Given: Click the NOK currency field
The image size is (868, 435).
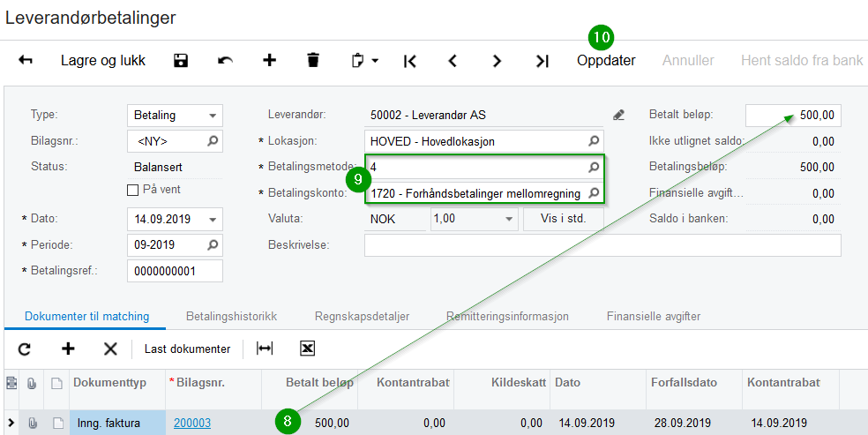Looking at the screenshot, I should pos(394,219).
